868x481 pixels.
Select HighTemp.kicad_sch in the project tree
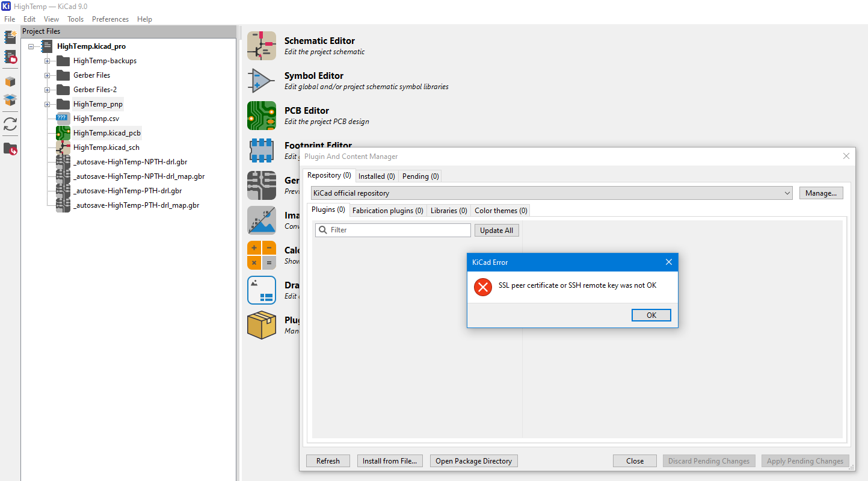pyautogui.click(x=106, y=147)
